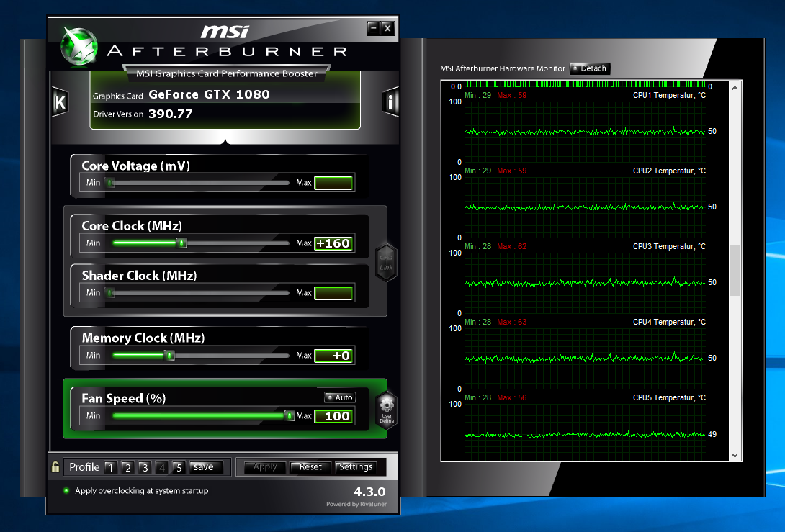Click the CPU1 Temperatur graph

click(x=585, y=132)
